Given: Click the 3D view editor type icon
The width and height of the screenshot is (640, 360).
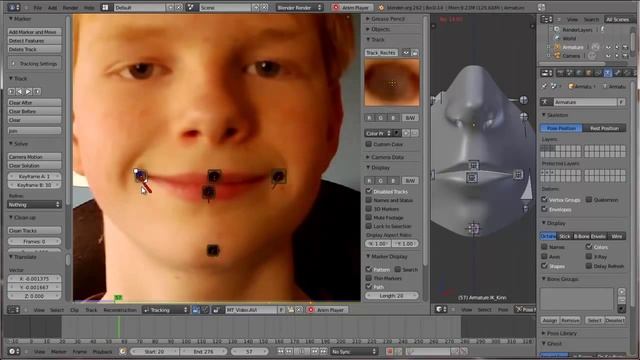Looking at the screenshot, I should (x=440, y=309).
